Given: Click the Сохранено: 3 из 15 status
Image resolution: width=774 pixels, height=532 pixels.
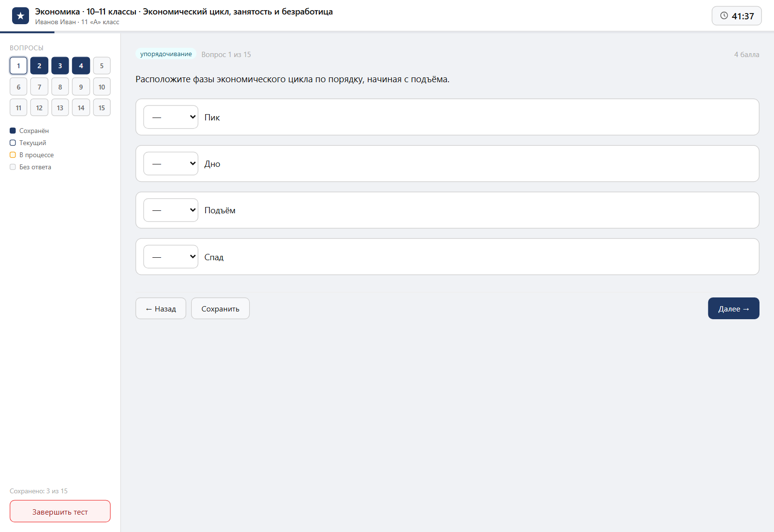Looking at the screenshot, I should [x=39, y=491].
